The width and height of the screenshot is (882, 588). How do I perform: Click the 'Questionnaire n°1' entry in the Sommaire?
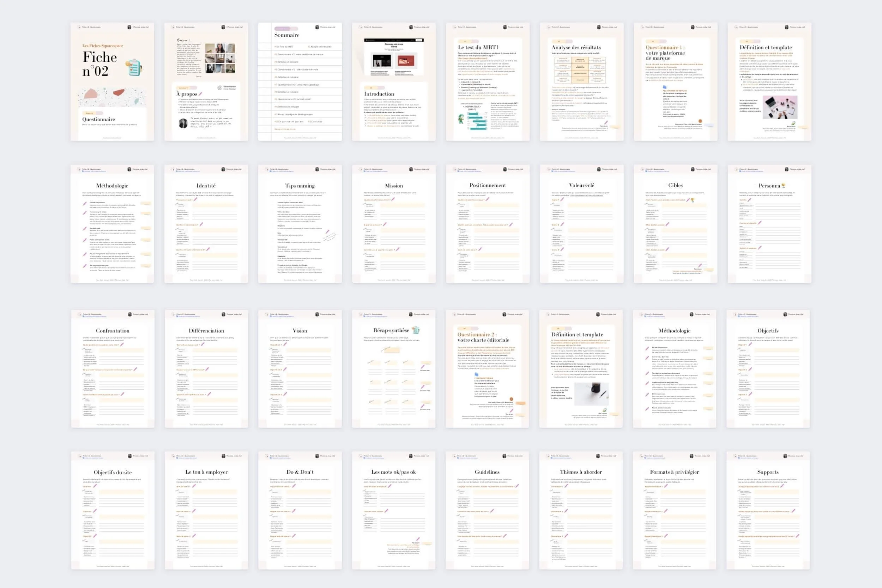pyautogui.click(x=298, y=54)
